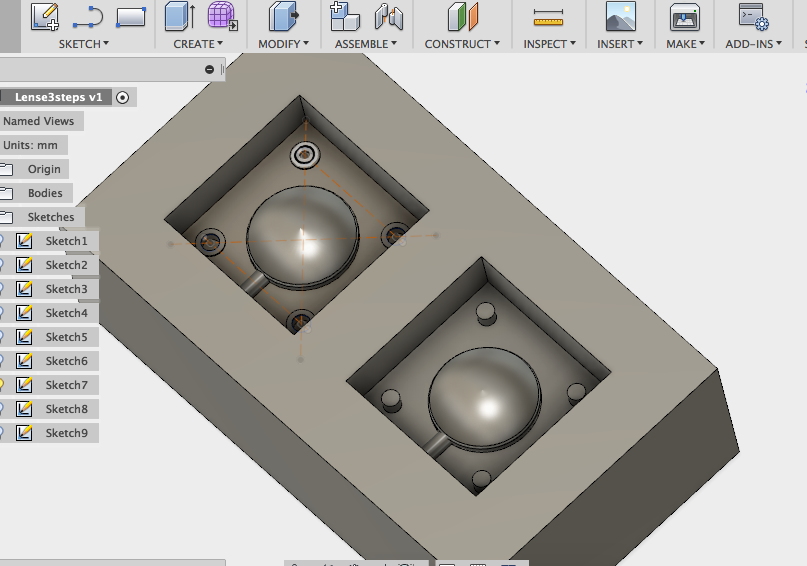Image resolution: width=807 pixels, height=566 pixels.
Task: Select the left lens dome in viewport
Action: (303, 236)
